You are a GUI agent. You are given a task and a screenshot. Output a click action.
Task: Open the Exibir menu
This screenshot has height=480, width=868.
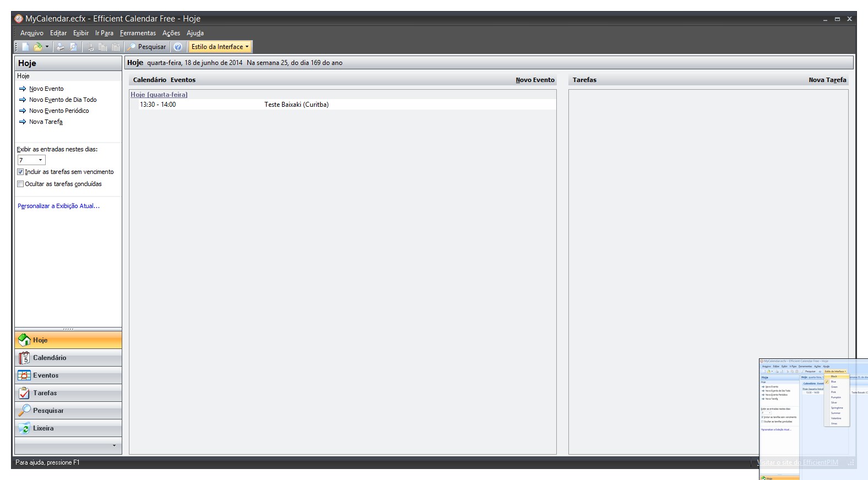click(81, 33)
